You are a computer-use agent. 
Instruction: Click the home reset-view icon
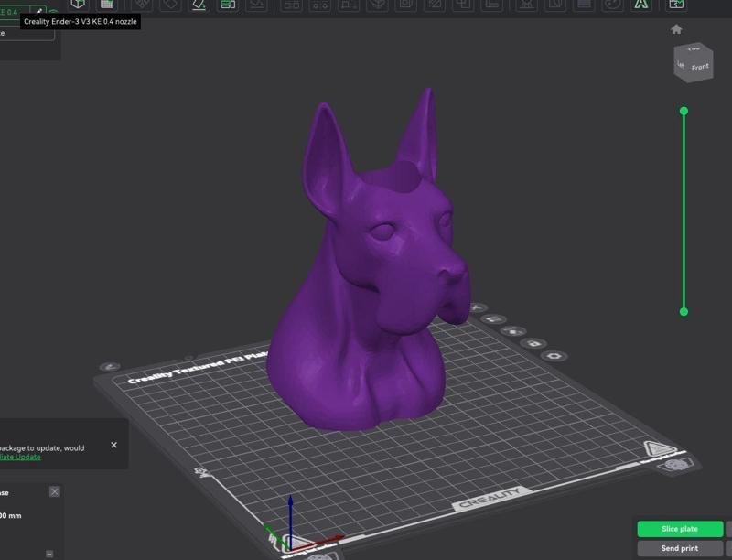pyautogui.click(x=676, y=29)
